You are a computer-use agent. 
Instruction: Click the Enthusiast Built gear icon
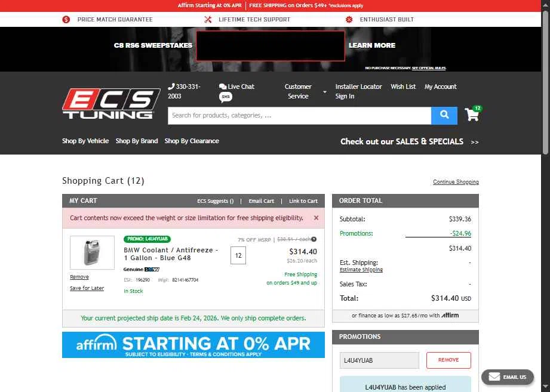pyautogui.click(x=349, y=20)
